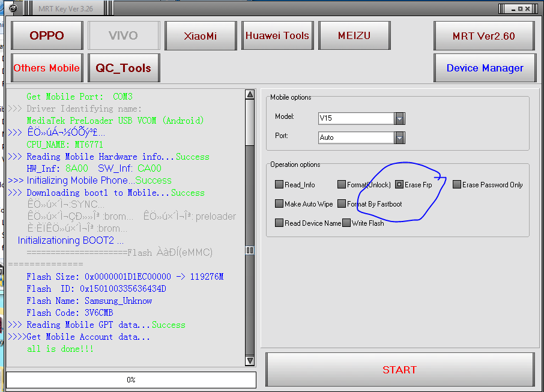This screenshot has width=544, height=392.
Task: Enable the Read_Info checkbox
Action: coord(279,184)
